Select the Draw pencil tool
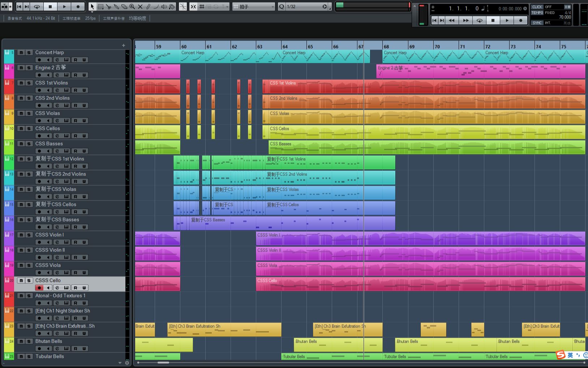 click(148, 7)
